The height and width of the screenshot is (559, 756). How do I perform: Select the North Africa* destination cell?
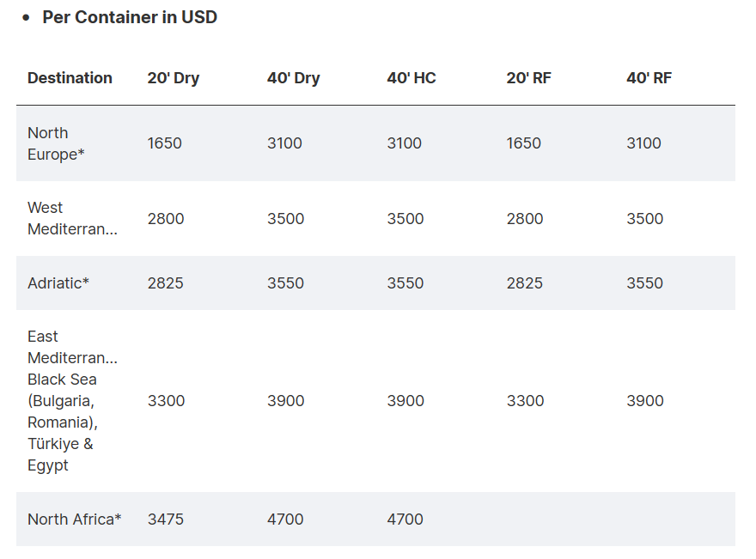pos(75,519)
